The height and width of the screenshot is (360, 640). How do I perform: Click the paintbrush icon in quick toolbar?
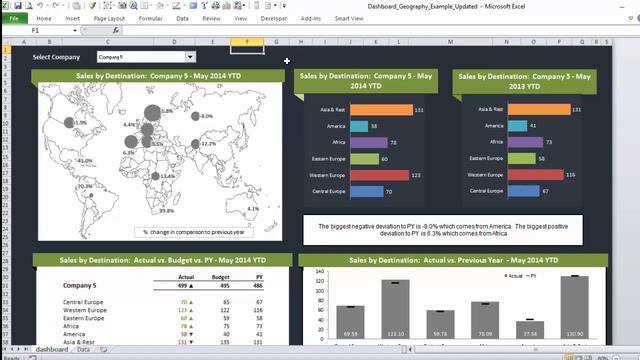pyautogui.click(x=92, y=6)
